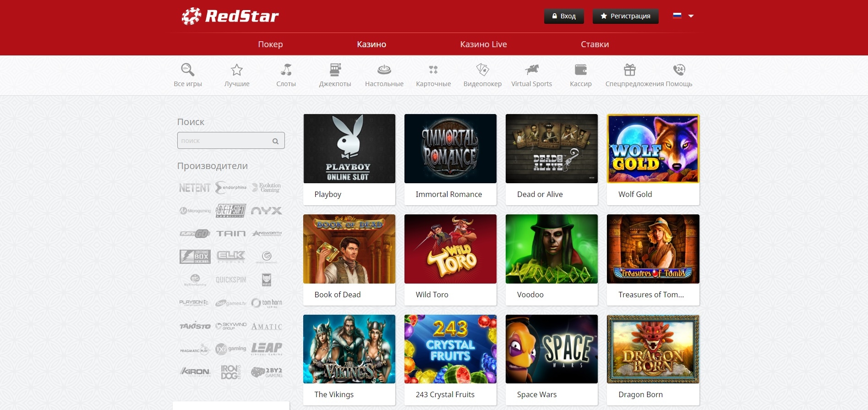The width and height of the screenshot is (868, 410).
Task: Filter by ELK Studios provider logo
Action: [x=231, y=257]
